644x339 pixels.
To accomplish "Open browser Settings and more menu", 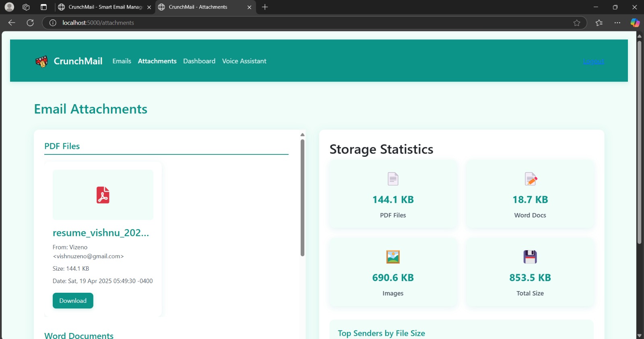I will tap(617, 23).
